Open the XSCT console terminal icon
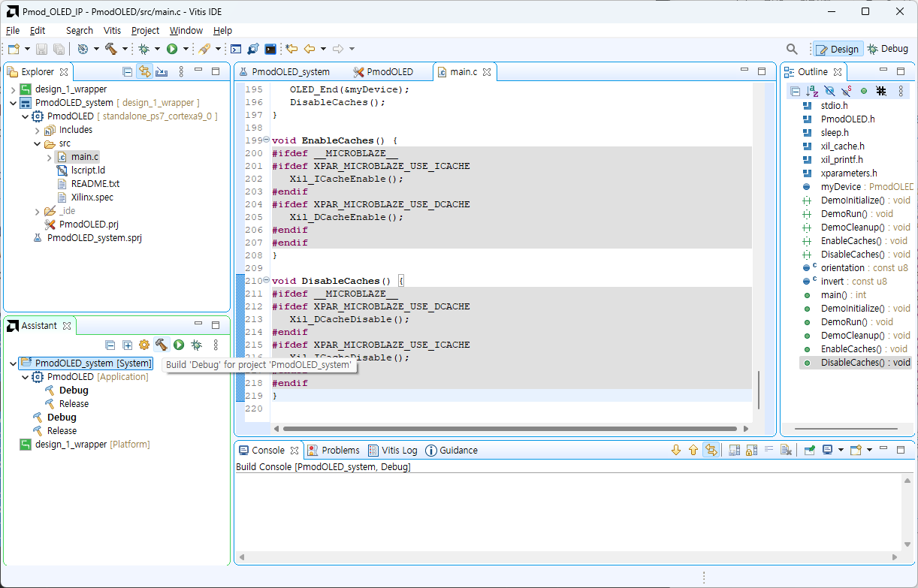The width and height of the screenshot is (918, 588). coord(236,49)
